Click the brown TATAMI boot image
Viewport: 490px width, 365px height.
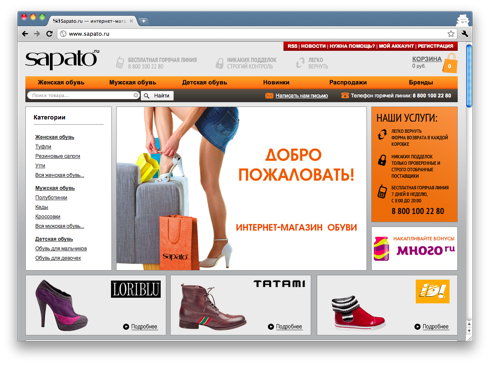tap(212, 307)
